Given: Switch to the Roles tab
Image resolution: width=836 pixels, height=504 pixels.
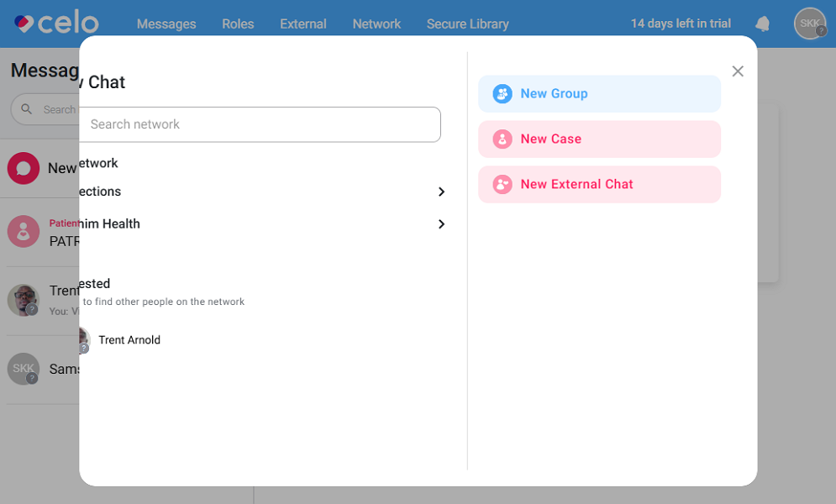Looking at the screenshot, I should click(x=238, y=24).
